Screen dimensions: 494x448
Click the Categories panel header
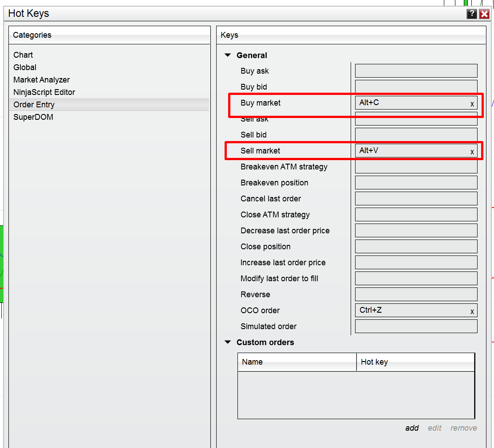pos(109,35)
